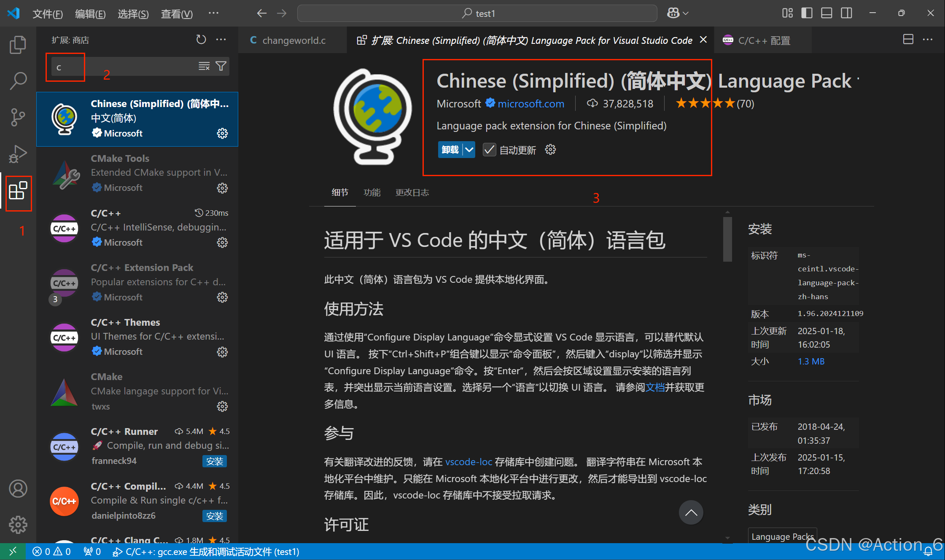Open Source Control view
This screenshot has width=945, height=560.
(18, 117)
